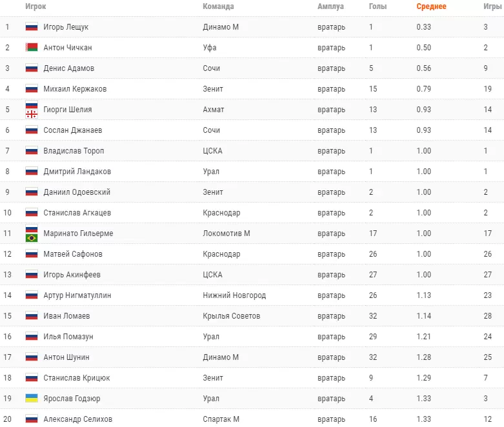Click the Georgia flag beside Гиорги Шелия
Image resolution: width=504 pixels, height=427 pixels.
coord(32,114)
